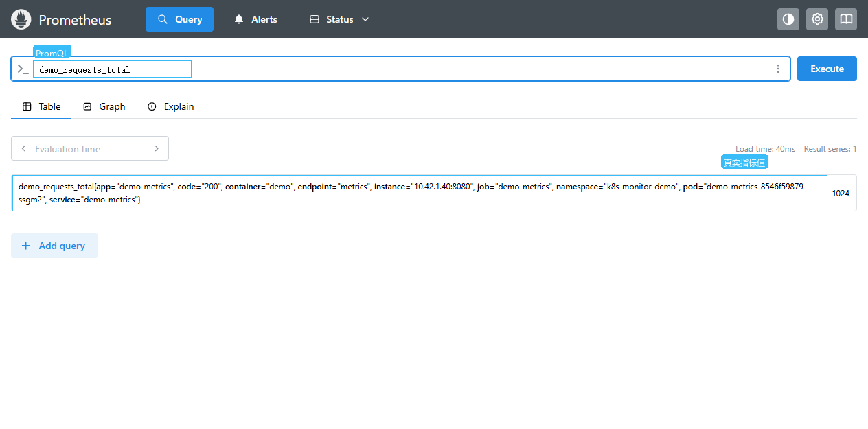The width and height of the screenshot is (868, 429).
Task: Open the Query page
Action: [x=179, y=19]
